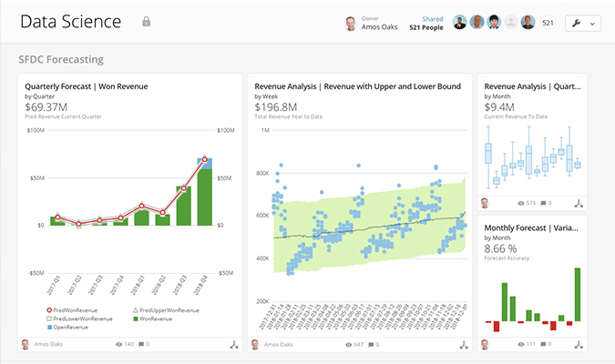This screenshot has width=615, height=364.
Task: Click the lock icon beside Data Science
Action: click(146, 22)
